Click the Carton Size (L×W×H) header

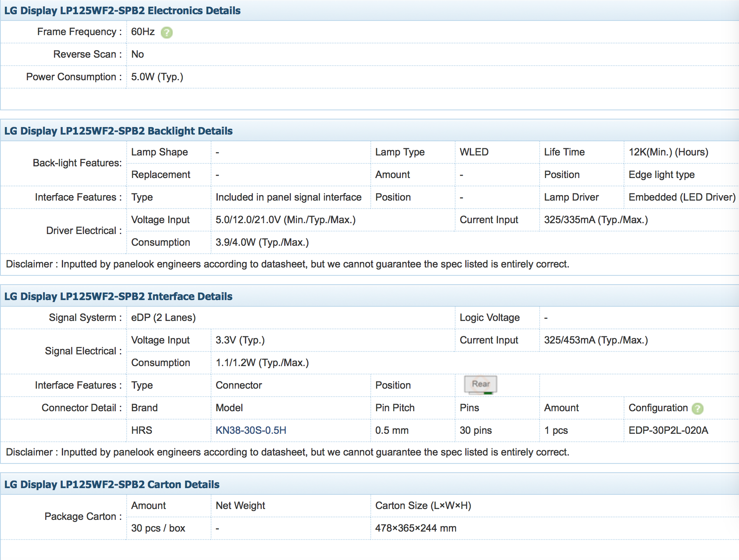tap(423, 506)
